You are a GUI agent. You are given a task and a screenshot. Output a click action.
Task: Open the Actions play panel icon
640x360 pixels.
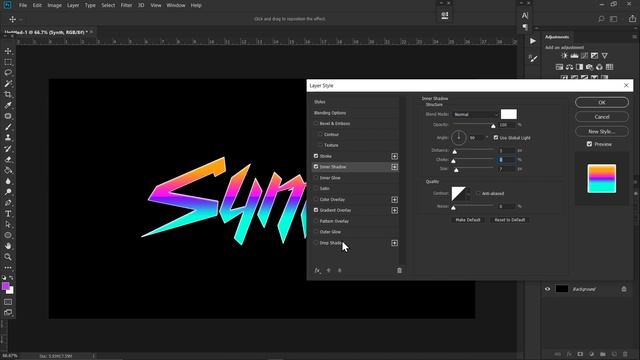point(533,41)
